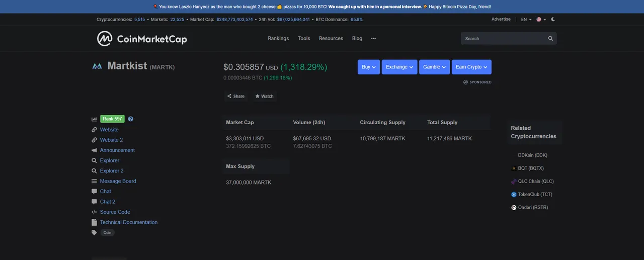This screenshot has width=644, height=260.
Task: Open the Blog menu item
Action: [x=357, y=38]
